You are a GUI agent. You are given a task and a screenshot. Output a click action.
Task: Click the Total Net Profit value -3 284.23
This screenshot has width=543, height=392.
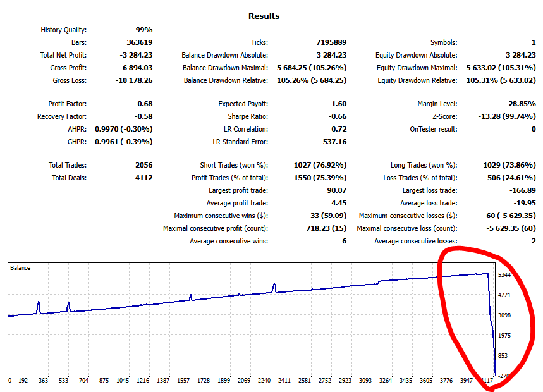tap(134, 55)
